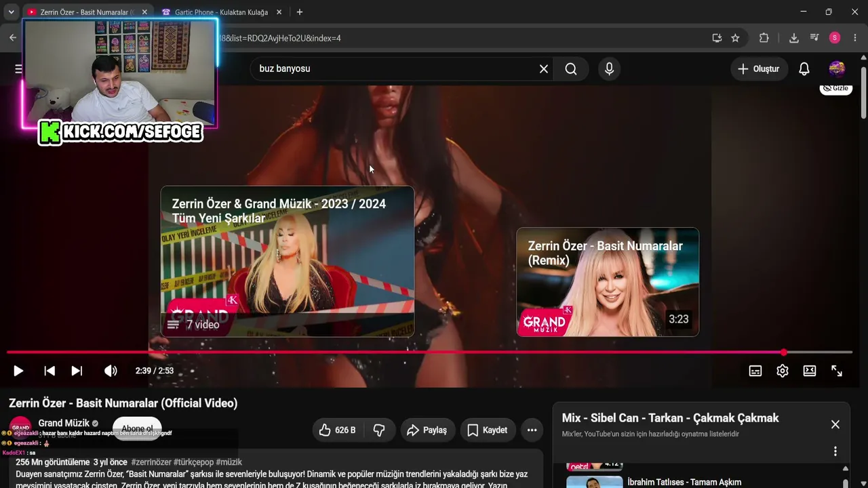
Task: Clear the search box text
Action: tap(543, 68)
